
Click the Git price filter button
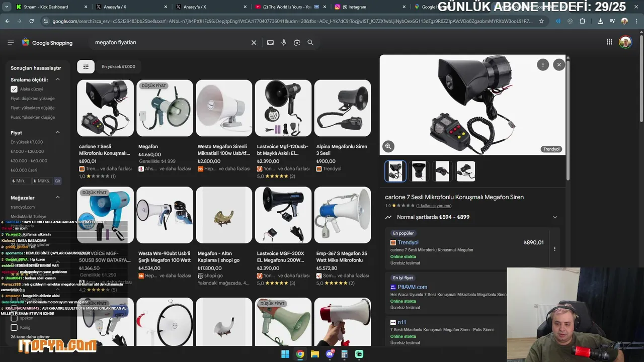pos(57,181)
